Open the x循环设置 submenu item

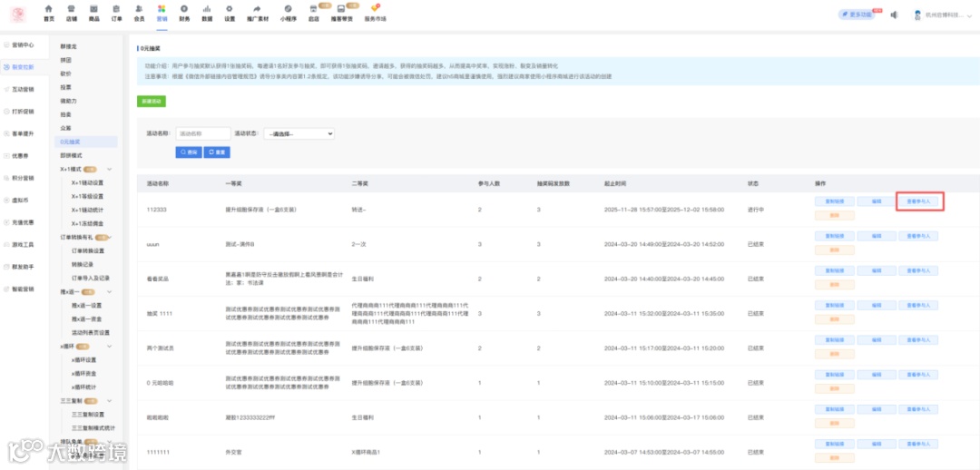(83, 359)
